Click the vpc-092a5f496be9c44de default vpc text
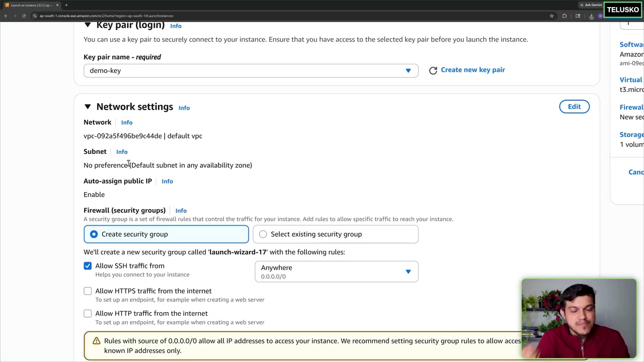This screenshot has height=362, width=644. tap(143, 136)
